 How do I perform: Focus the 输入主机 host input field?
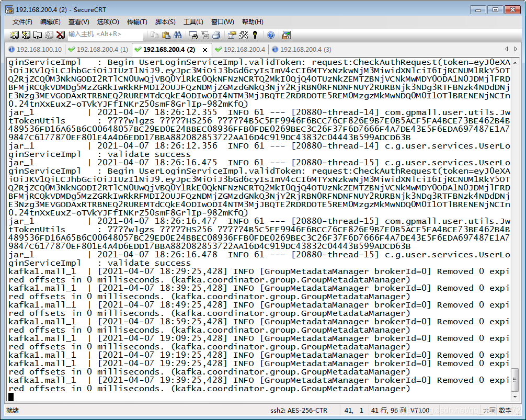(x=105, y=34)
